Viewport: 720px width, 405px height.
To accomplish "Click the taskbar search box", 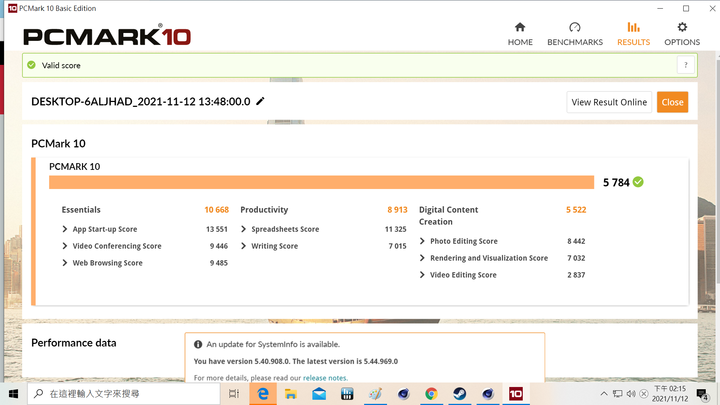I will click(124, 394).
